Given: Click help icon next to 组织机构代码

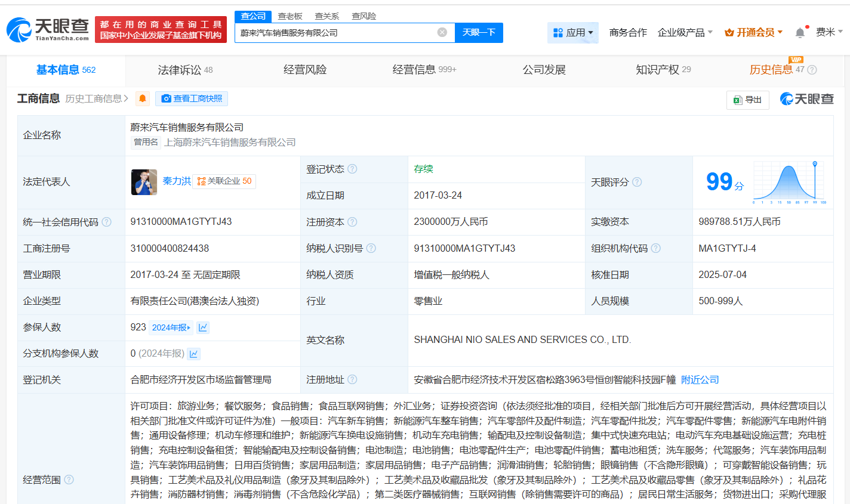Looking at the screenshot, I should (x=655, y=248).
